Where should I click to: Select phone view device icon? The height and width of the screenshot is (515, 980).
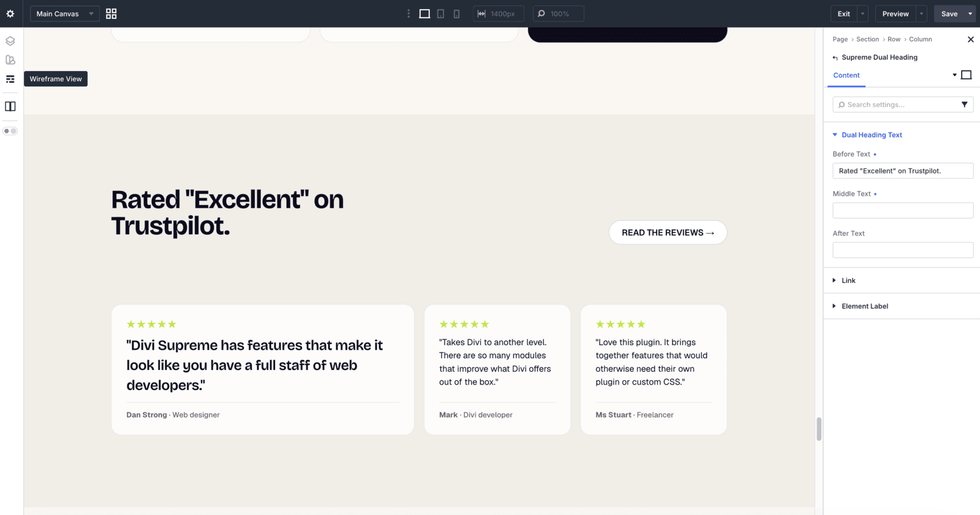coord(456,13)
